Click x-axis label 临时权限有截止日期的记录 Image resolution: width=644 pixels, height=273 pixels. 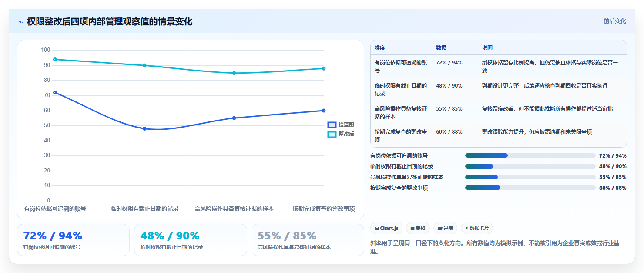(x=144, y=209)
